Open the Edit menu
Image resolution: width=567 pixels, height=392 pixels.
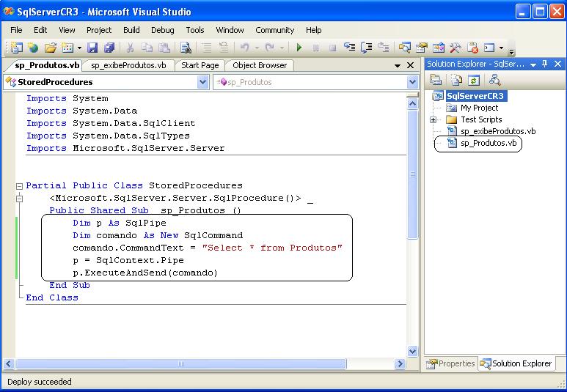click(40, 30)
